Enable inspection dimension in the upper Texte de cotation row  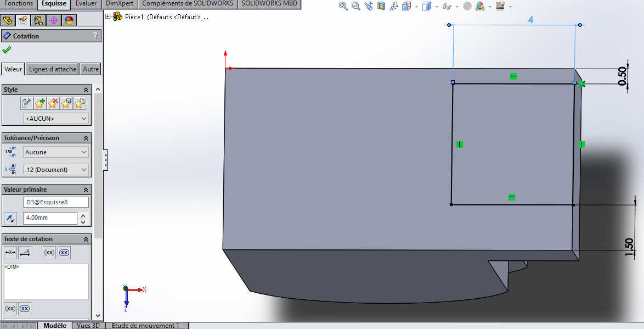point(64,253)
